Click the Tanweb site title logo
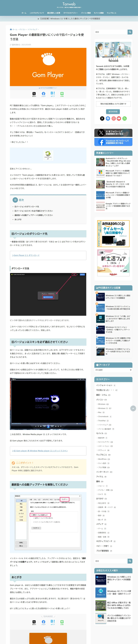 click(69, 4)
